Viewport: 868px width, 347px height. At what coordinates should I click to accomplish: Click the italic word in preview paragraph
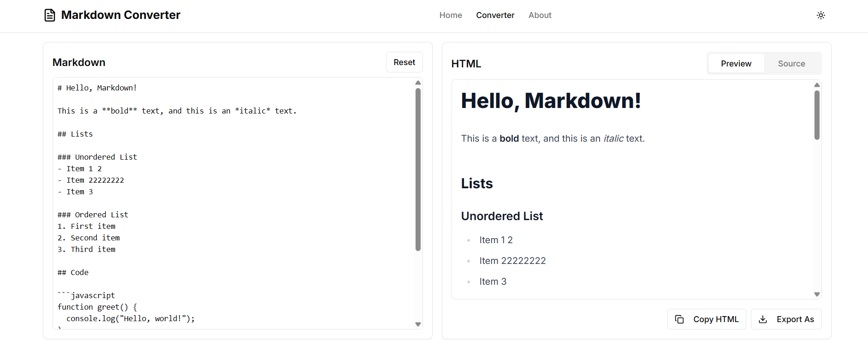[x=613, y=138]
